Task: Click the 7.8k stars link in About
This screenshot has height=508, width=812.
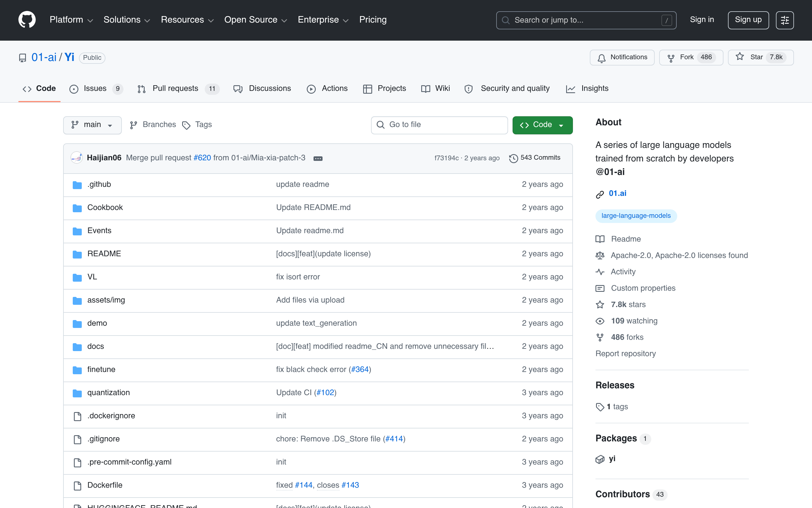Action: 628,305
